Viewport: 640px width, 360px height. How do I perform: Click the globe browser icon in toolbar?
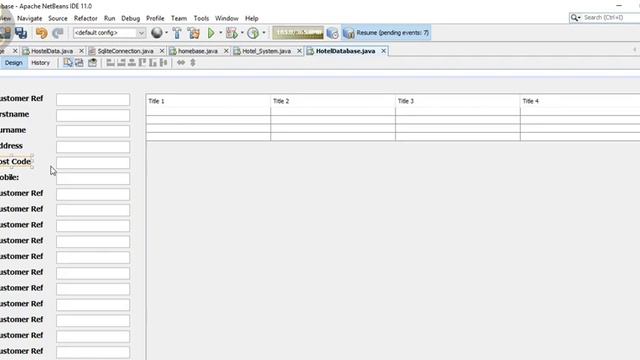point(157,33)
